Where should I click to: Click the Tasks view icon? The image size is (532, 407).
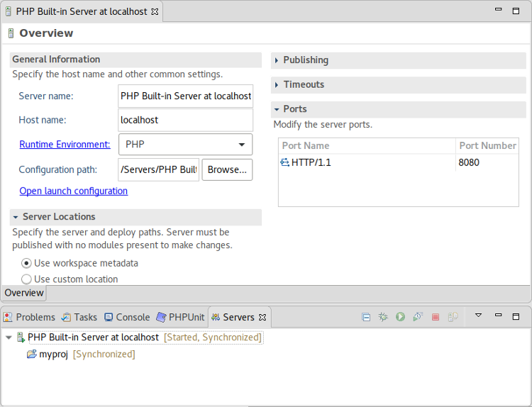tap(66, 317)
